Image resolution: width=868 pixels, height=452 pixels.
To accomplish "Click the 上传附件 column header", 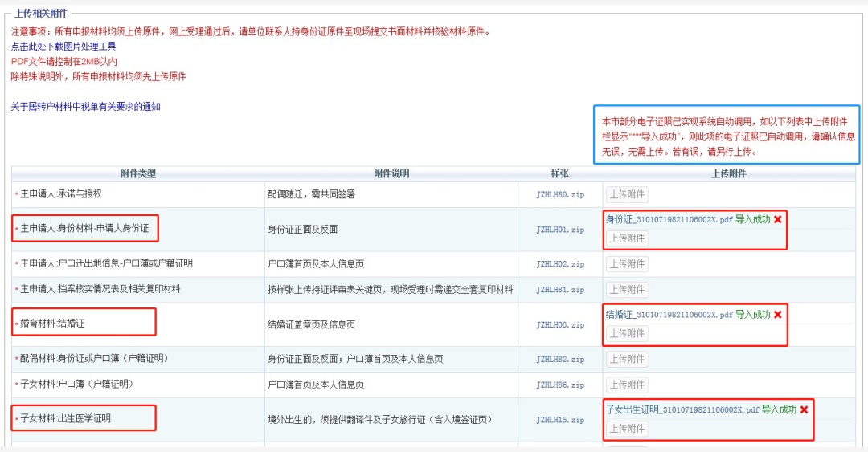I will pyautogui.click(x=728, y=173).
